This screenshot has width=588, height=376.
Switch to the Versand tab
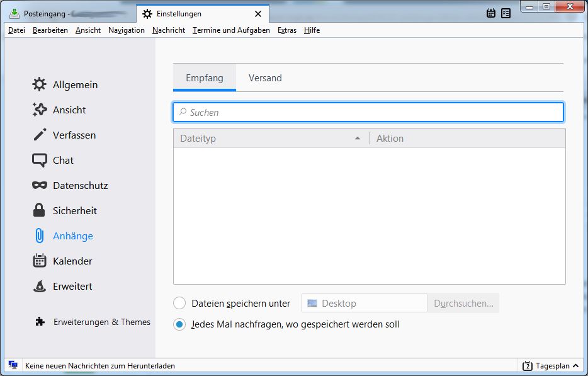point(265,77)
